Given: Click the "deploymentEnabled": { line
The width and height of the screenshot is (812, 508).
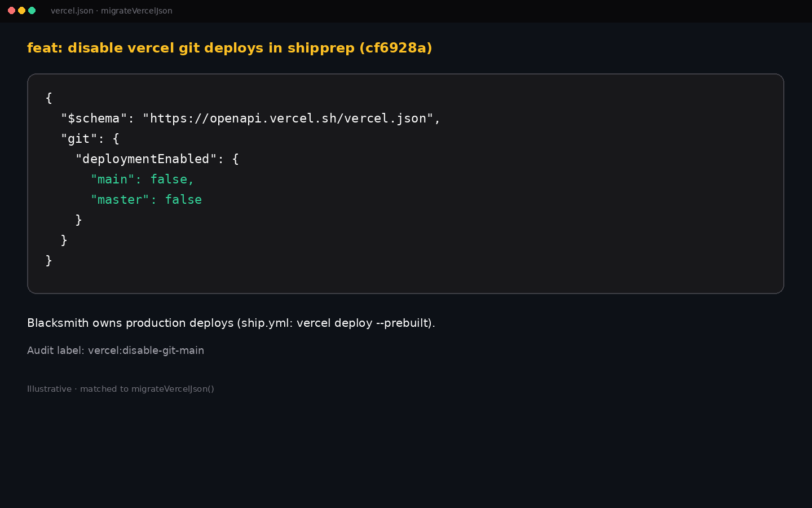Looking at the screenshot, I should [x=157, y=159].
